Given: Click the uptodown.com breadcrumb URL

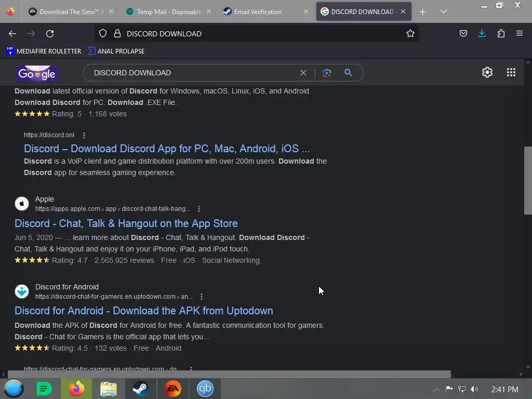Looking at the screenshot, I should (114, 297).
